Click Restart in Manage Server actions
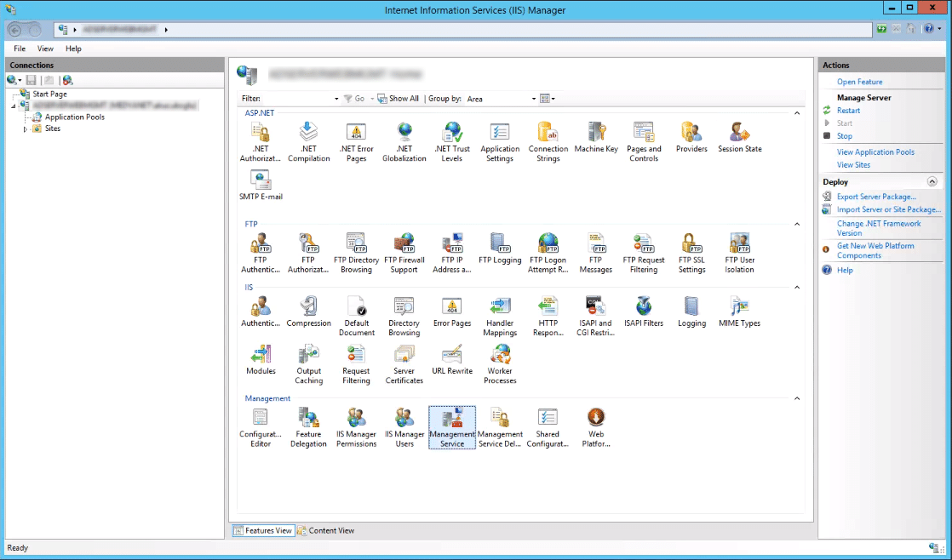The image size is (952, 560). click(848, 111)
